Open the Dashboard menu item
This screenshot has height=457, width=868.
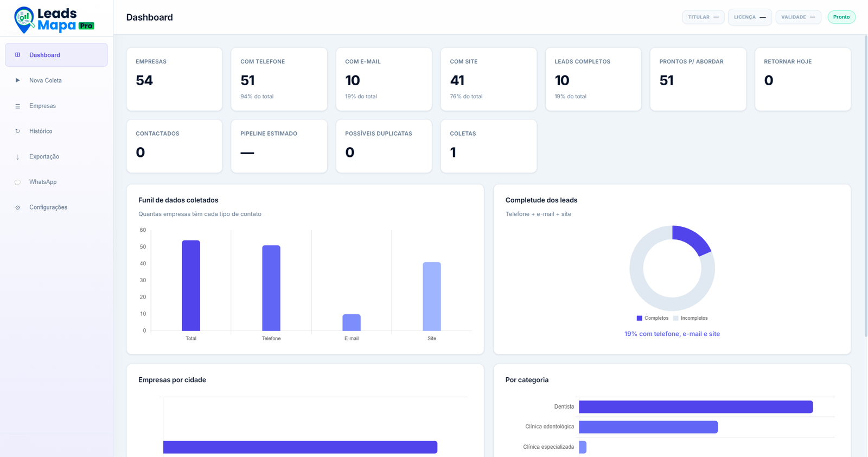56,55
